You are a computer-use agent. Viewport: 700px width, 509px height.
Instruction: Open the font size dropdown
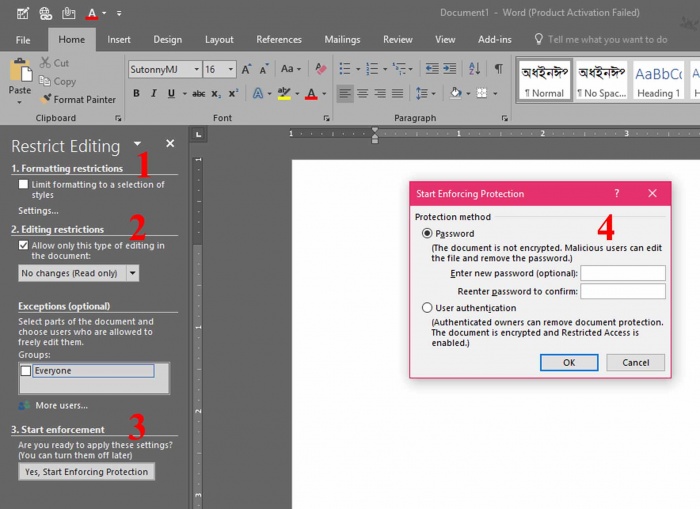tap(231, 70)
